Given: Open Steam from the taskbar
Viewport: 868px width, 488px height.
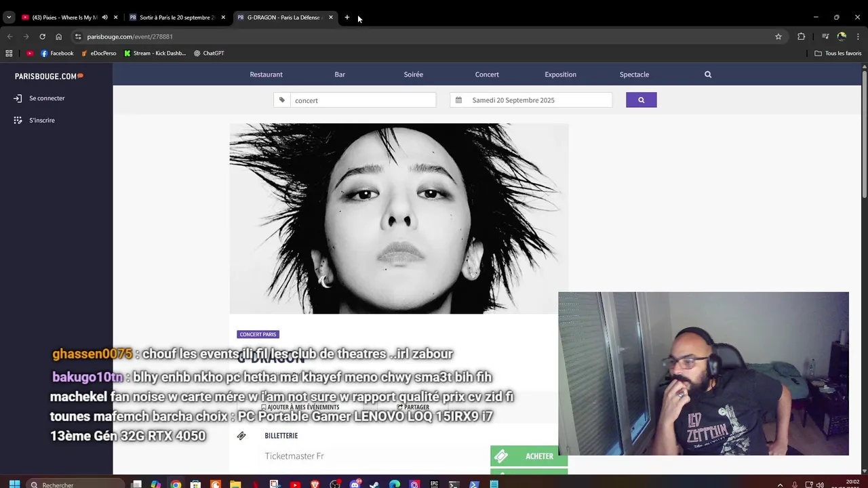Looking at the screenshot, I should (x=374, y=485).
